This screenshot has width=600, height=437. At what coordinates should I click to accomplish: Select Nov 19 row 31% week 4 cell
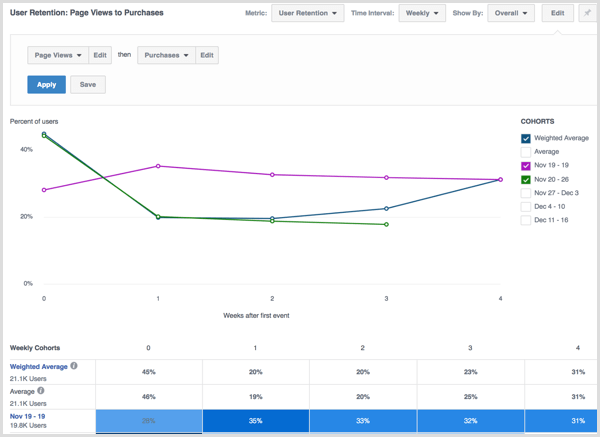tap(561, 421)
